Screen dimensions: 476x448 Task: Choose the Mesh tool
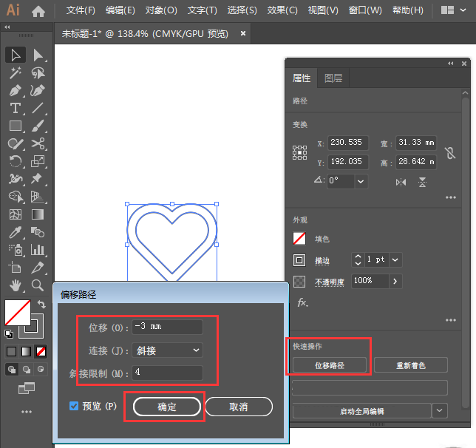coord(16,214)
